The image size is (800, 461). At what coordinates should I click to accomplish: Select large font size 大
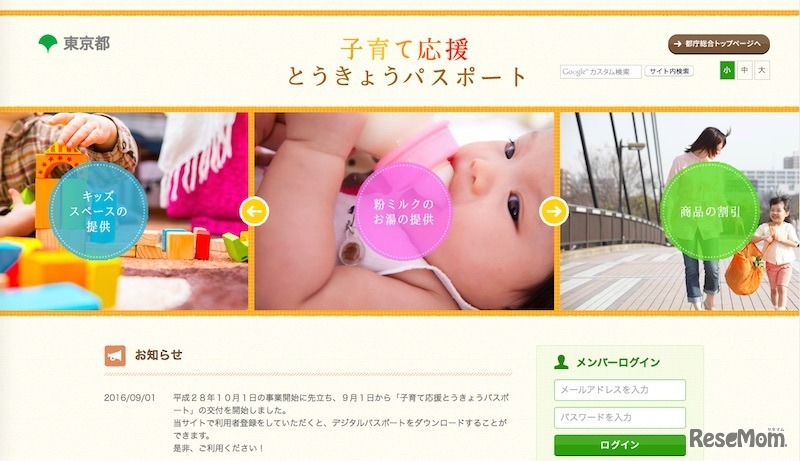pos(762,70)
